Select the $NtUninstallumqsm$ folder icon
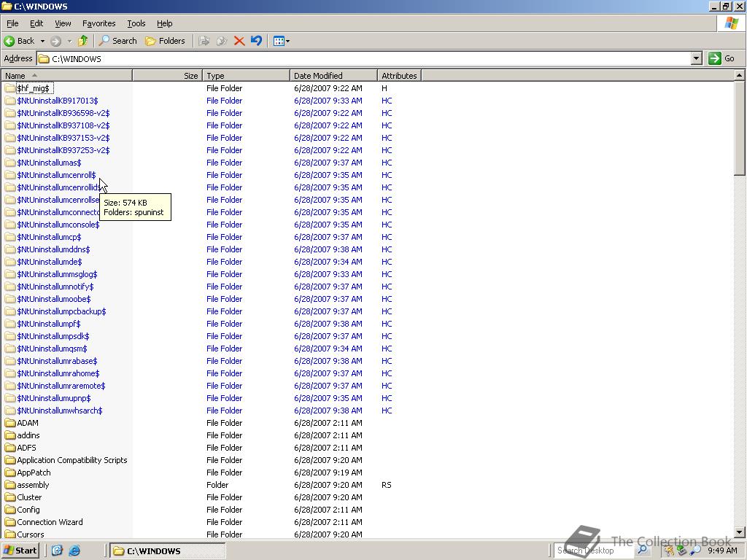This screenshot has height=560, width=747. [x=10, y=348]
